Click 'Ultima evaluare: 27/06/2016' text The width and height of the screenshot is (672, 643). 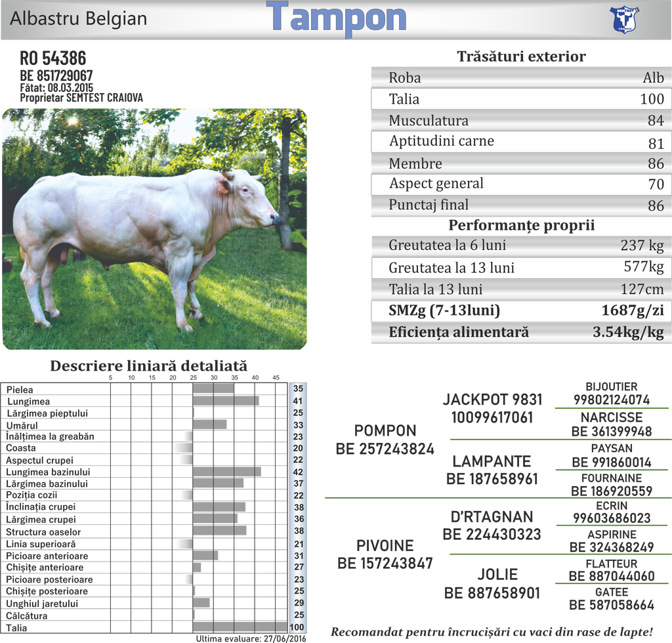(x=251, y=638)
